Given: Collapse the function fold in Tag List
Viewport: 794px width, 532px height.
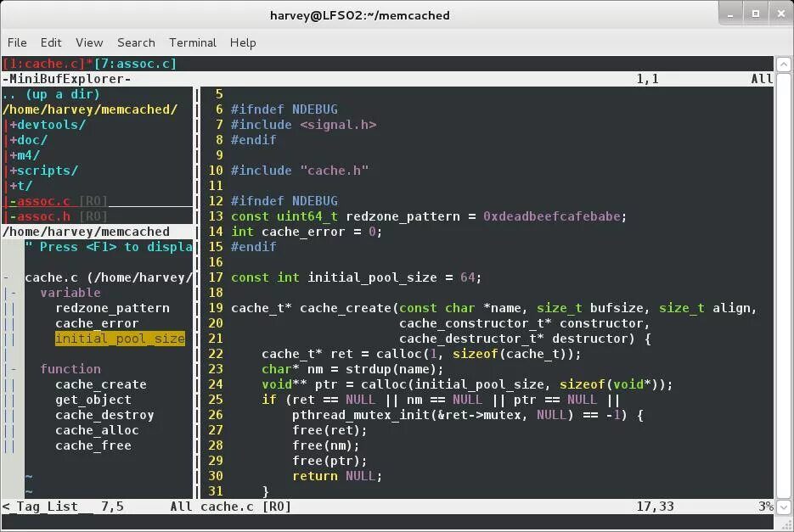Looking at the screenshot, I should click(14, 369).
